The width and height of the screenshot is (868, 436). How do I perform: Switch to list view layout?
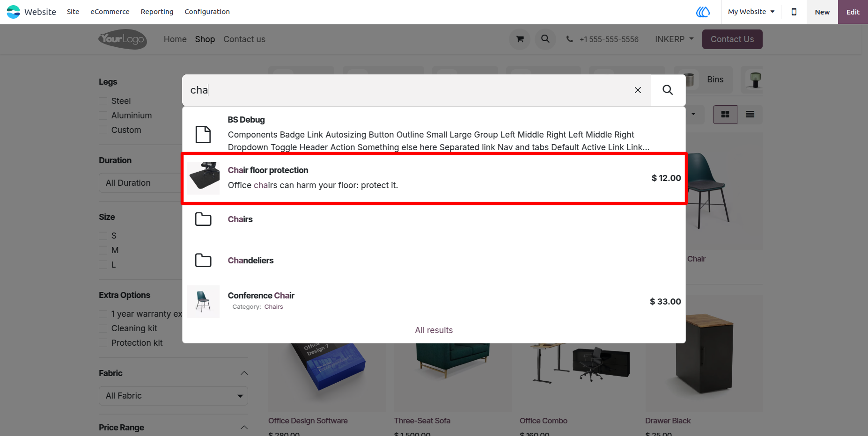[750, 115]
